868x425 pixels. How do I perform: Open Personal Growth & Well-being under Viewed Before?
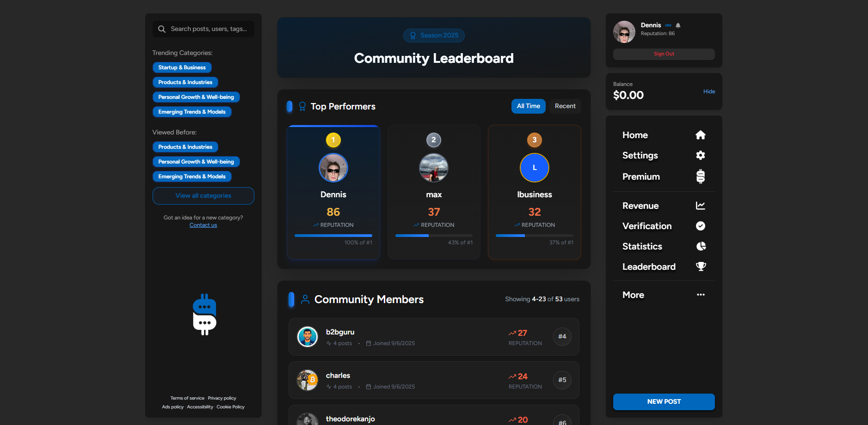click(x=196, y=162)
